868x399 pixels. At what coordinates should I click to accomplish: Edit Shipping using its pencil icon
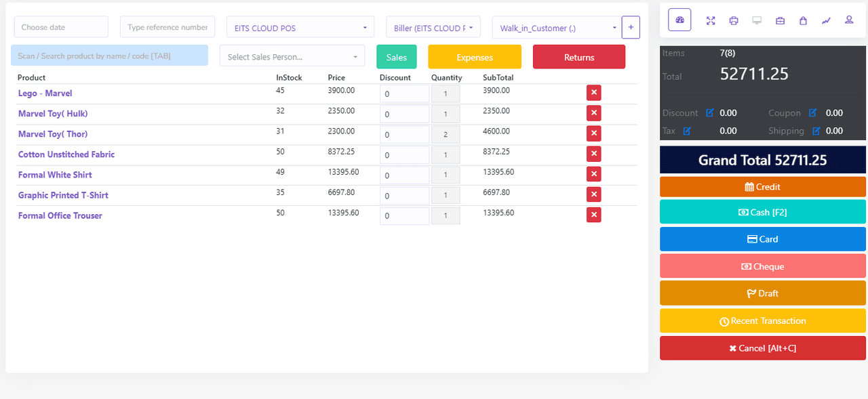(x=816, y=131)
